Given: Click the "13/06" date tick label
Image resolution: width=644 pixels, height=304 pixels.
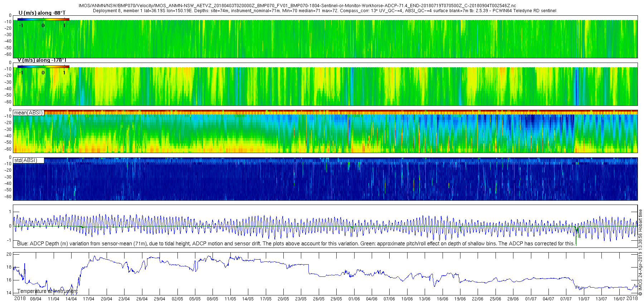Looking at the screenshot, I should [425, 299].
